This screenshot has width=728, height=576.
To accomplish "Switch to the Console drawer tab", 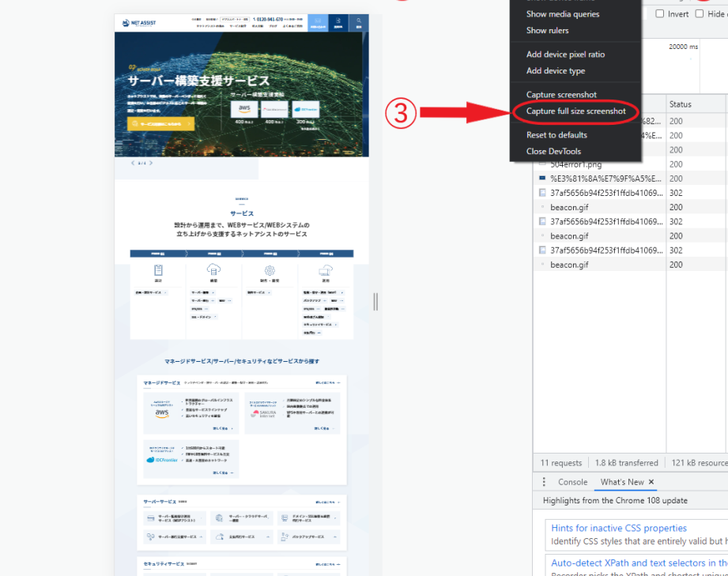I will 573,482.
